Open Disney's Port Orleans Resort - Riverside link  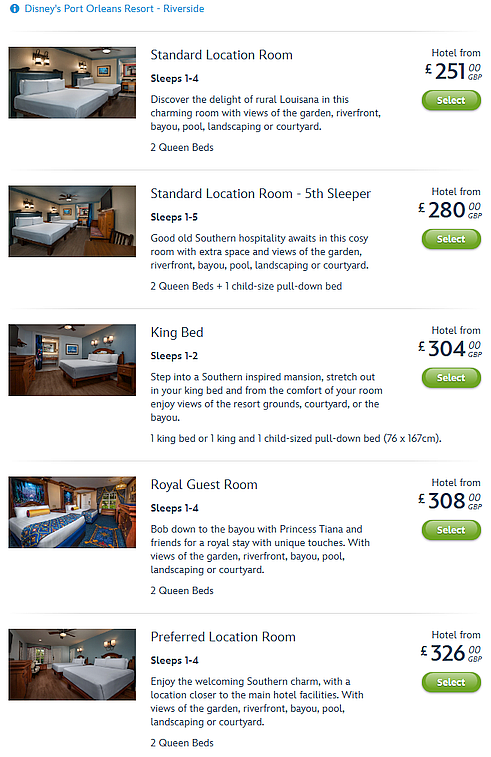click(x=114, y=9)
